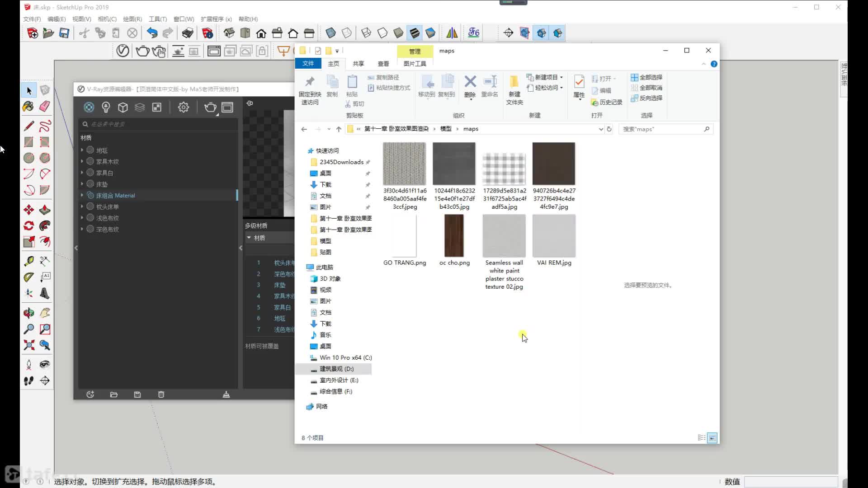Click the 搜索"maps" search box
Image resolution: width=868 pixels, height=488 pixels.
665,129
